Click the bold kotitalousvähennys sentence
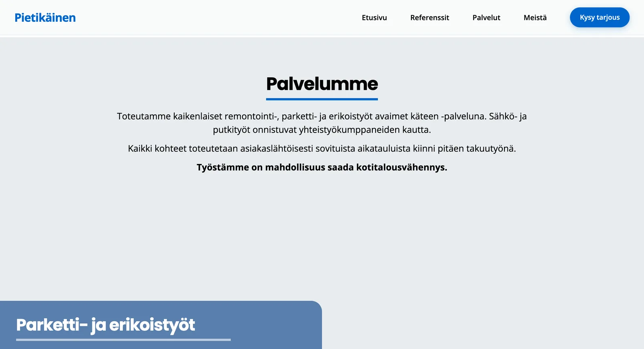 coord(322,167)
